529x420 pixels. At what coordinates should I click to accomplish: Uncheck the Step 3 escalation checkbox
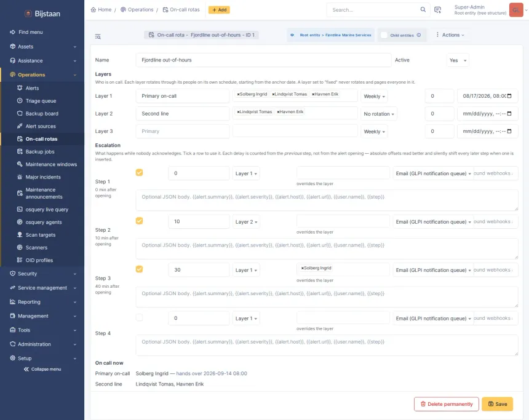point(140,269)
